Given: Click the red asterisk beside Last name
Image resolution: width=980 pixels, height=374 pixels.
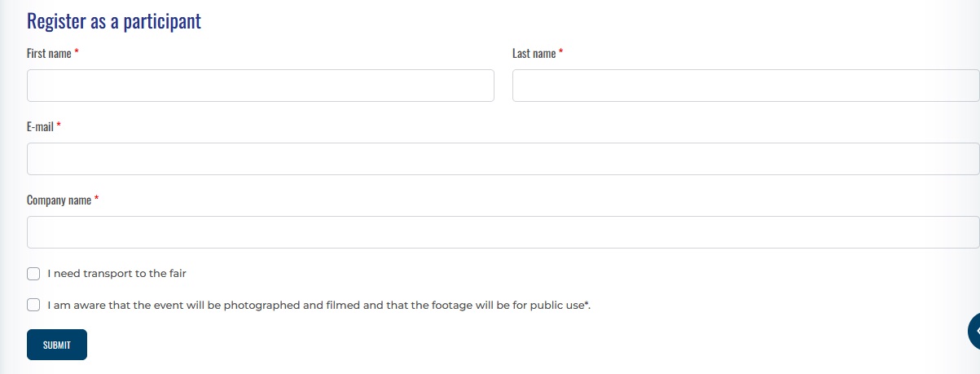Looking at the screenshot, I should (x=560, y=52).
